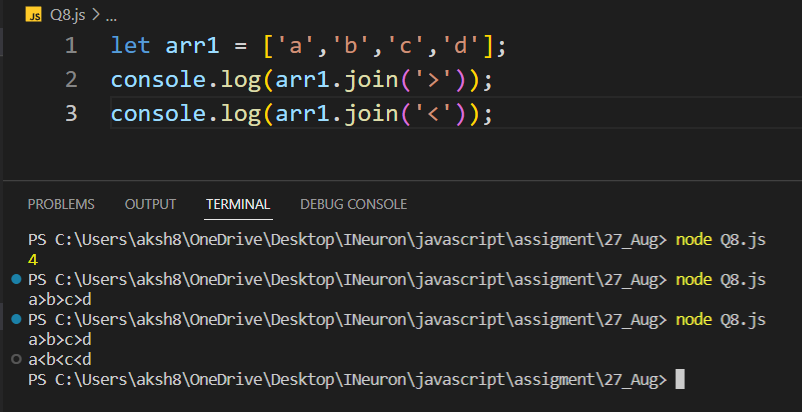Focus the terminal prompt cursor block
The image size is (802, 412).
pos(680,380)
